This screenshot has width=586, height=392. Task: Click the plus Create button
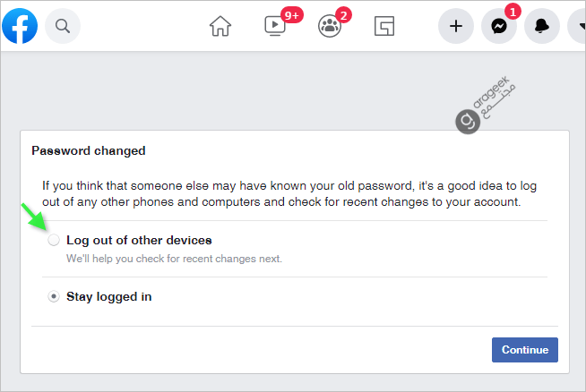click(455, 26)
